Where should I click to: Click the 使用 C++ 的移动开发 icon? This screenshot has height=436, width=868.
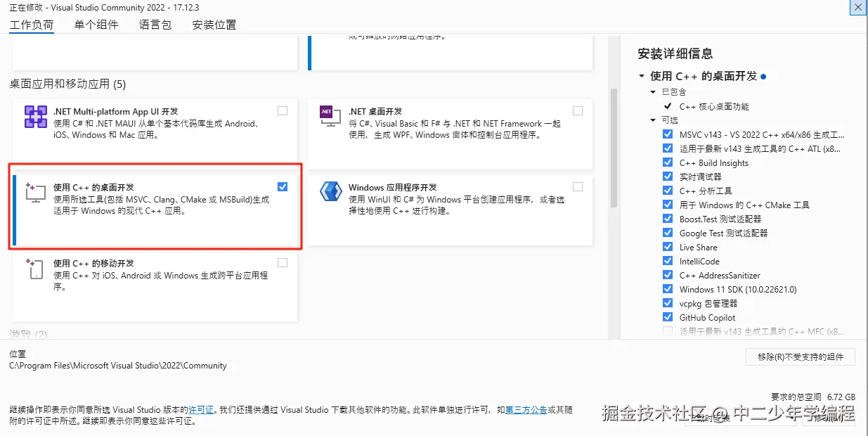point(36,268)
